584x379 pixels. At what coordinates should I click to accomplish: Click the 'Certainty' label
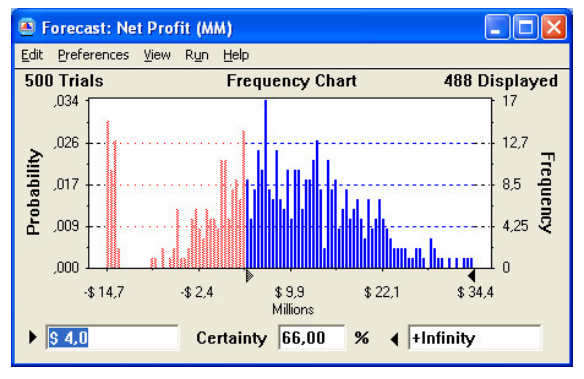pos(232,338)
